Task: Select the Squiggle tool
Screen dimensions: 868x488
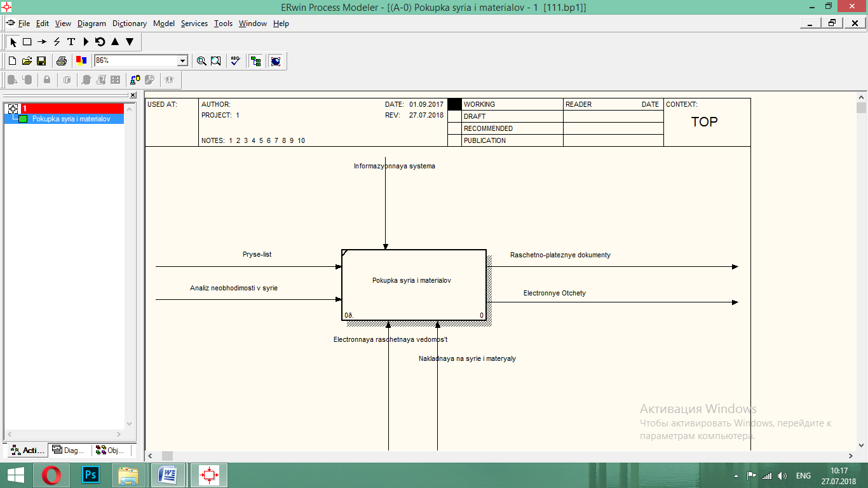Action: [57, 42]
